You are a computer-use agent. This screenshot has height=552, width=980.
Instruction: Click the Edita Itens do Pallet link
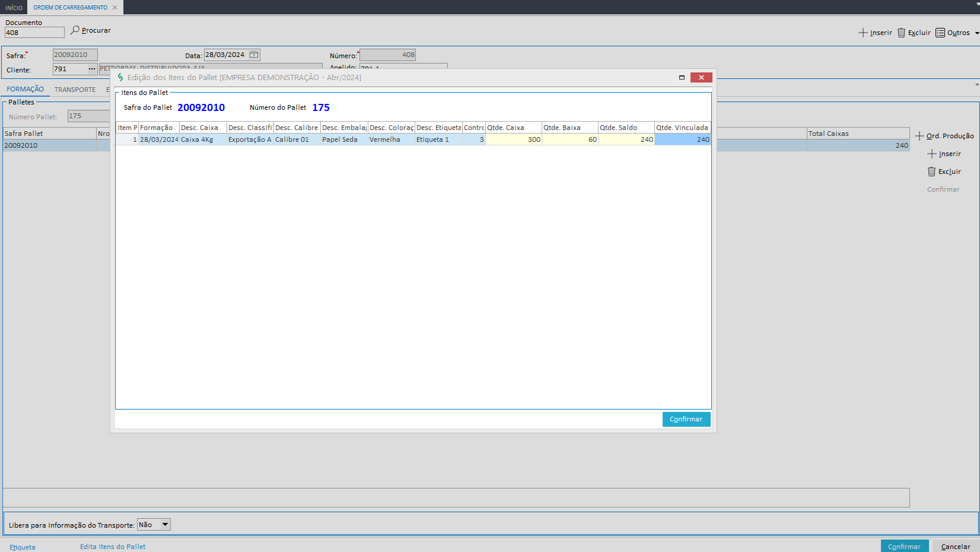[x=113, y=547]
